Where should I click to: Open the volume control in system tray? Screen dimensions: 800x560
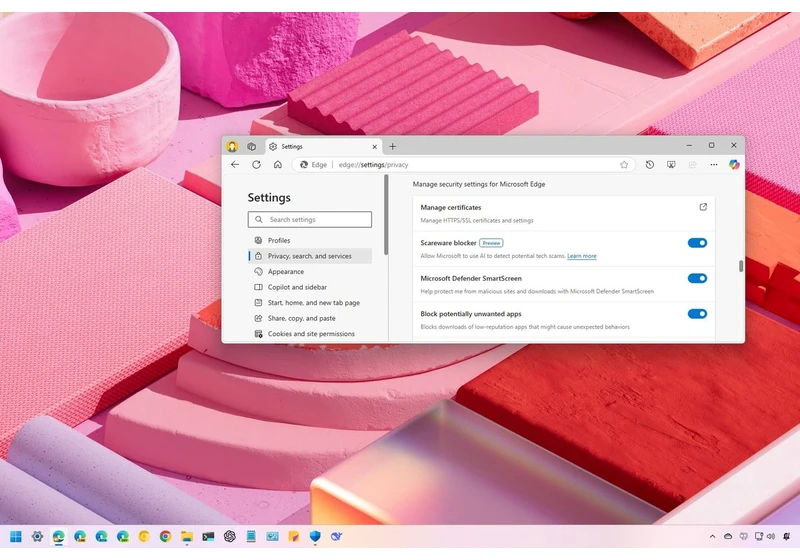click(770, 537)
